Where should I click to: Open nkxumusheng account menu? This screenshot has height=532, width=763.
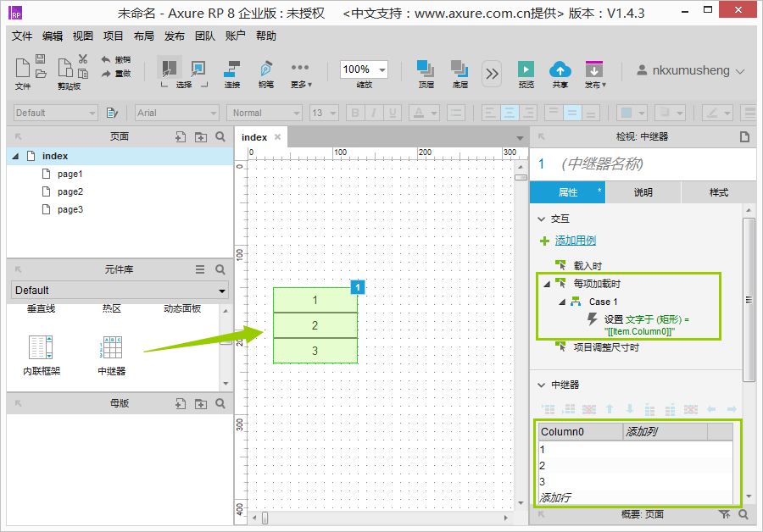click(x=690, y=70)
